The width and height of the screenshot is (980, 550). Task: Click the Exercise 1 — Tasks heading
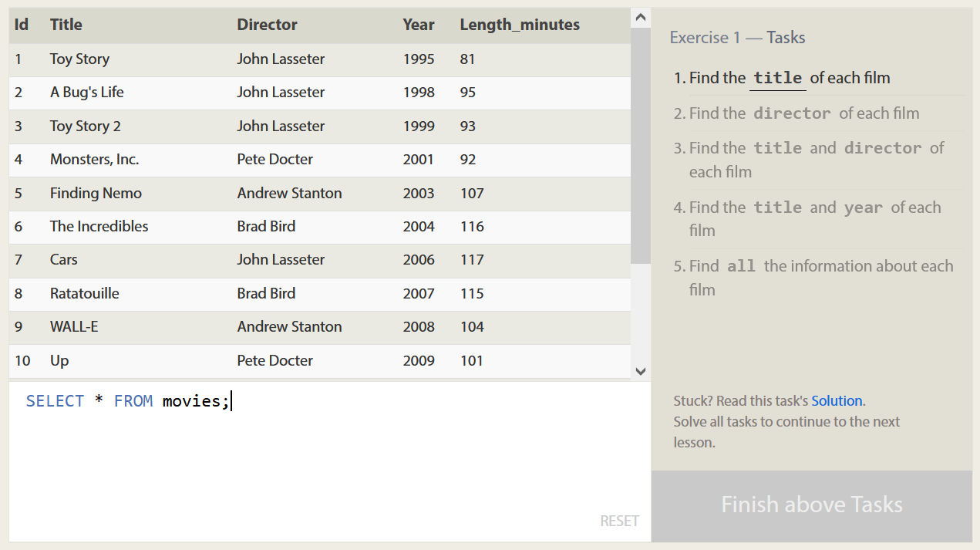[737, 37]
